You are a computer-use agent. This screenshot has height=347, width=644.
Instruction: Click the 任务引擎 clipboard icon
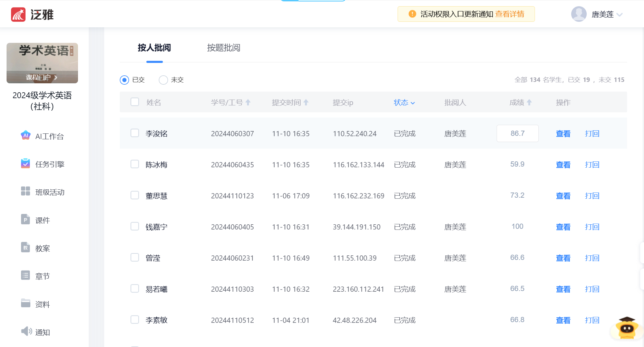click(26, 163)
